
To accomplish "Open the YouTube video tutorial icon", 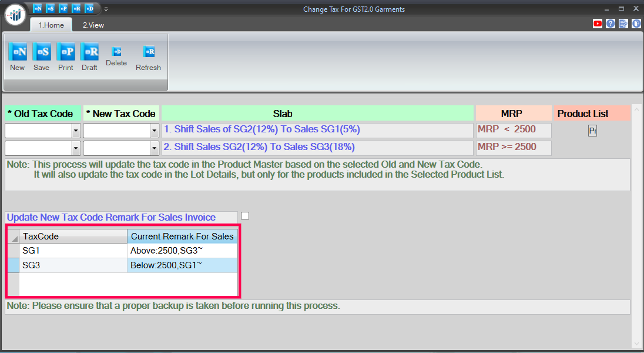I will tap(598, 24).
